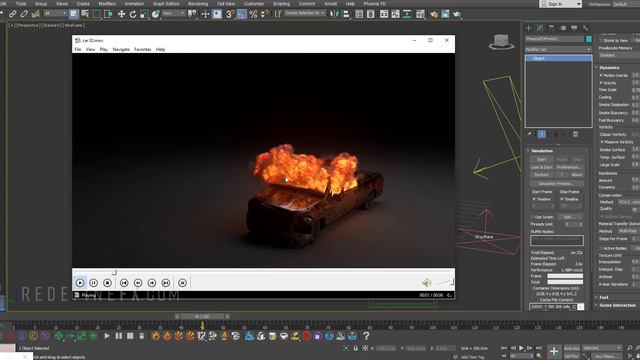Open the reference coordinate system dropdown
The height and width of the screenshot is (360, 640).
click(x=173, y=14)
